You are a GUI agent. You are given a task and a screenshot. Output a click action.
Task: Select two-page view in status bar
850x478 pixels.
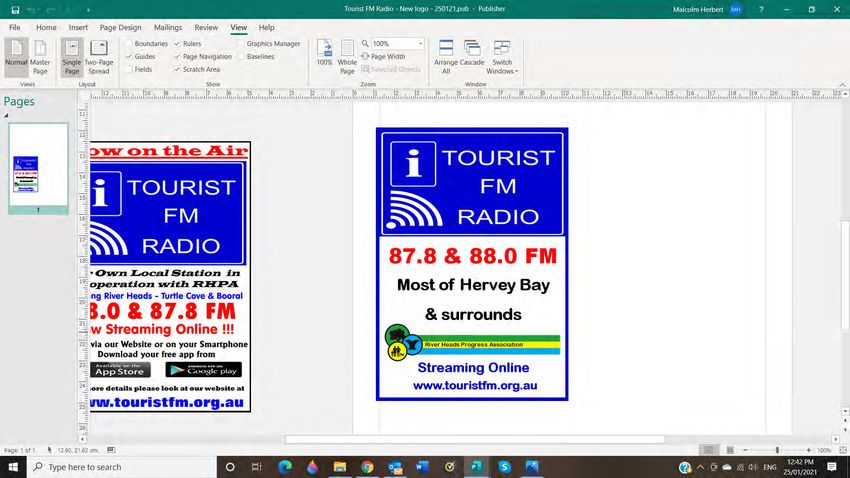[x=730, y=450]
